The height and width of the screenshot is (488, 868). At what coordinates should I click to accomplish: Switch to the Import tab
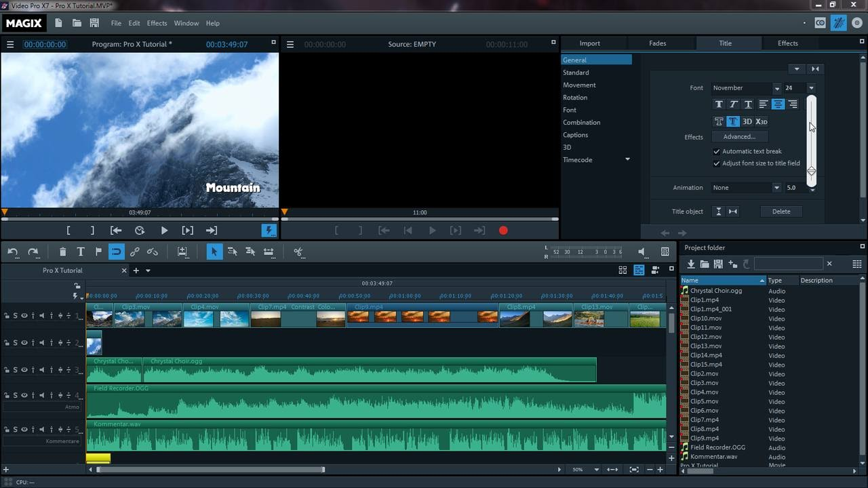coord(589,43)
